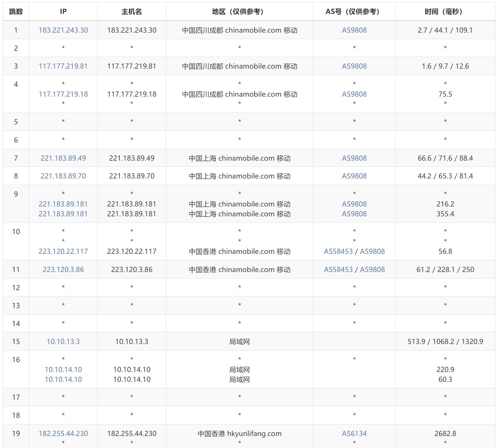Follow the 221.183.89.49 link
This screenshot has height=448, width=496.
(63, 158)
